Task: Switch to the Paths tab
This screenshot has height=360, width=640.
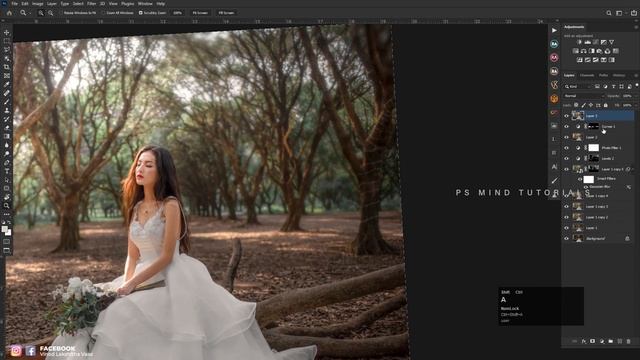Action: (x=603, y=75)
